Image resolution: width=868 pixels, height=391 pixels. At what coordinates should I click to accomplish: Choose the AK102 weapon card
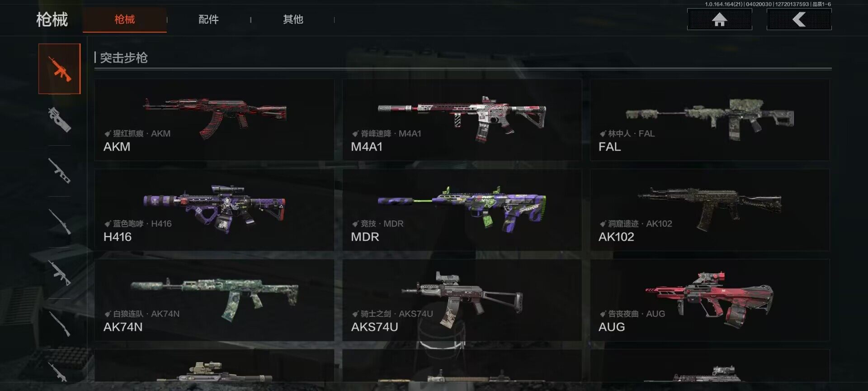tap(710, 210)
